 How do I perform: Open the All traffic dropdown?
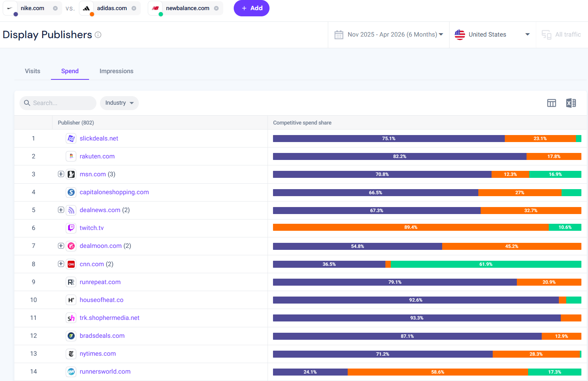pyautogui.click(x=562, y=35)
